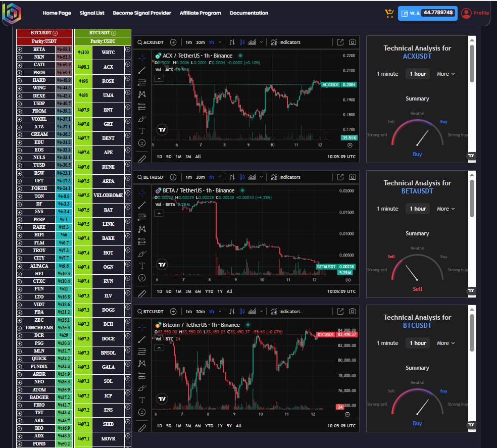The image size is (497, 448).
Task: Take a snapshot of the ACXUSDT chart
Action: (x=352, y=42)
